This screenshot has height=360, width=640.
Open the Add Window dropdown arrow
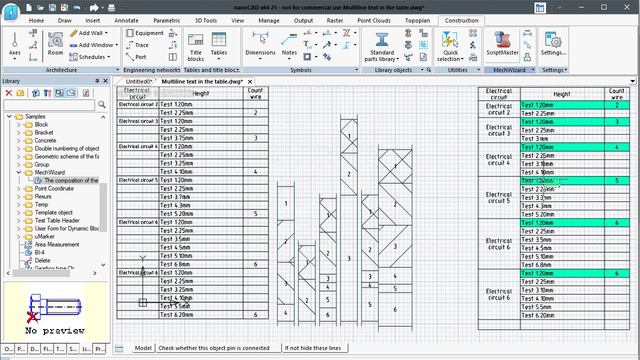click(116, 45)
